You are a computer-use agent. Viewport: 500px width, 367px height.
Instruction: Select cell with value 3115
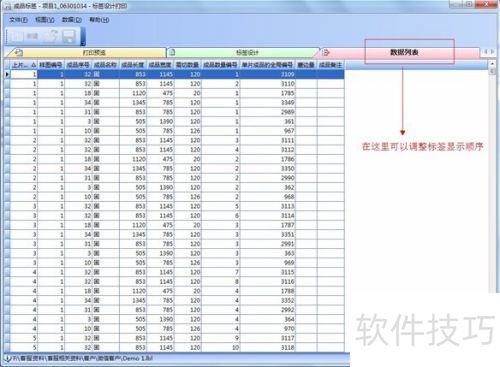268,272
